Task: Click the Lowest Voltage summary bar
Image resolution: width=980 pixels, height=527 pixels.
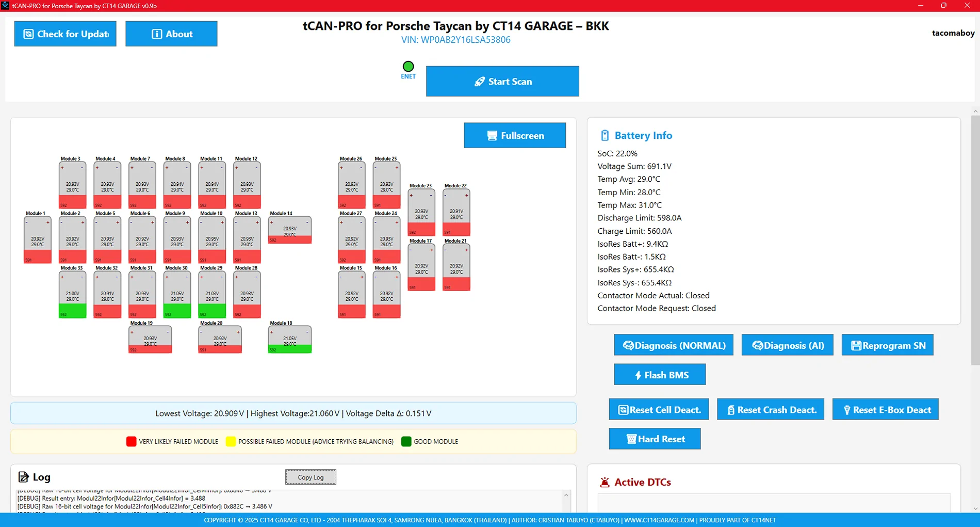Action: 293,413
